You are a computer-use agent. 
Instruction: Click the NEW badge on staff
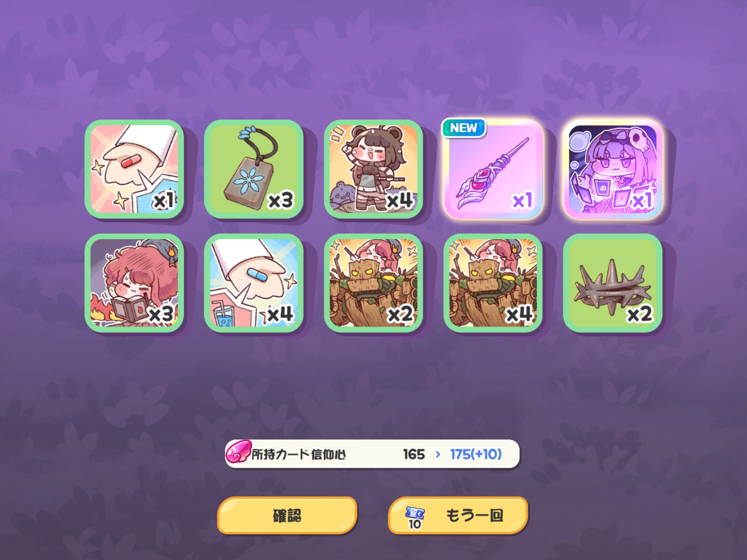[464, 128]
